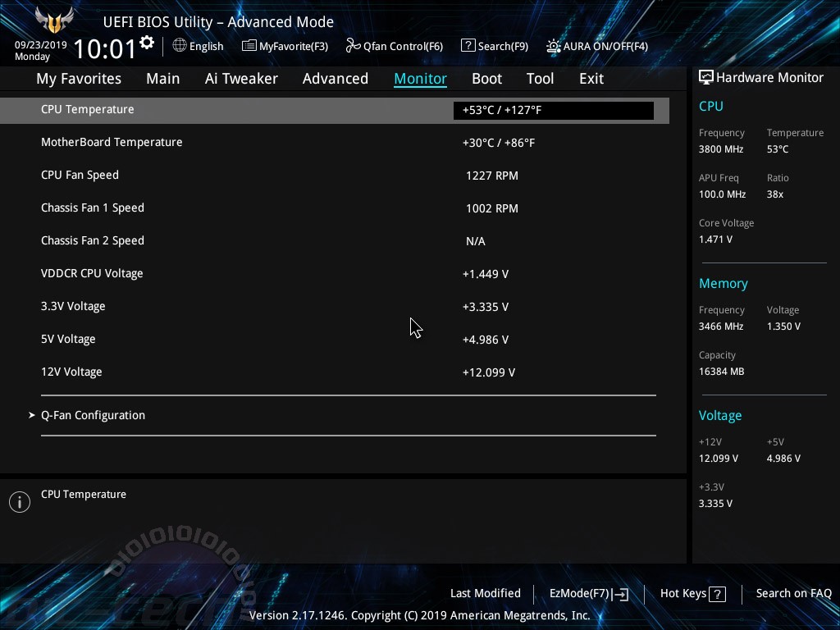Select the 12V Voltage row
The height and width of the screenshot is (630, 840).
[x=335, y=372]
